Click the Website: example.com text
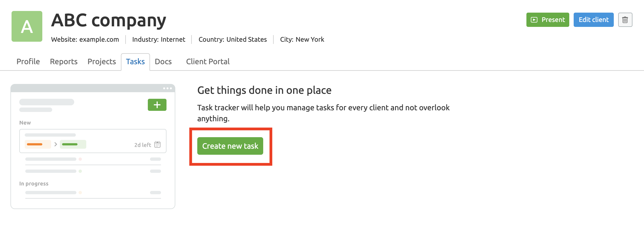Screen dimensions: 644x231 85,40
